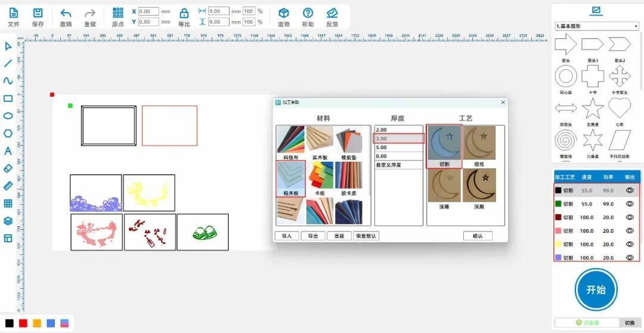Screen dimensions: 644x333
Task: Select the text tool (A) in left sidebar
Action: coord(8,151)
